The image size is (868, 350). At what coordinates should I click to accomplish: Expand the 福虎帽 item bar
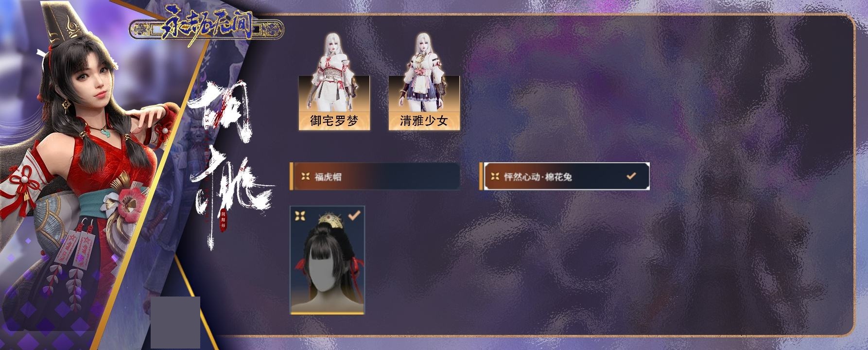coord(375,176)
